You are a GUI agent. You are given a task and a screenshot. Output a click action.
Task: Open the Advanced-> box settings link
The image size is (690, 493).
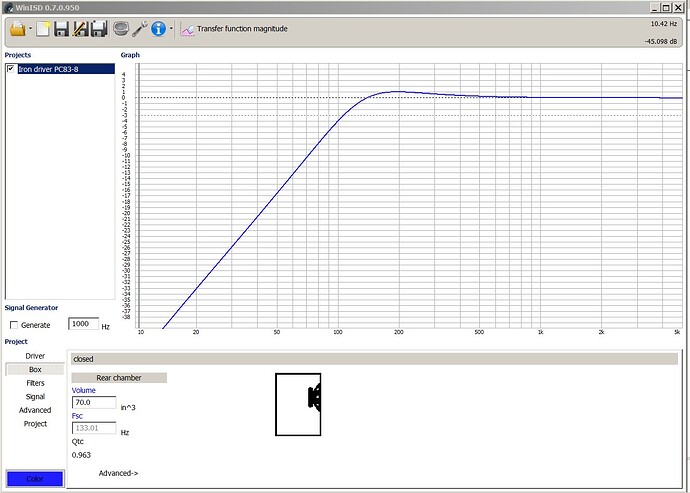pyautogui.click(x=118, y=473)
